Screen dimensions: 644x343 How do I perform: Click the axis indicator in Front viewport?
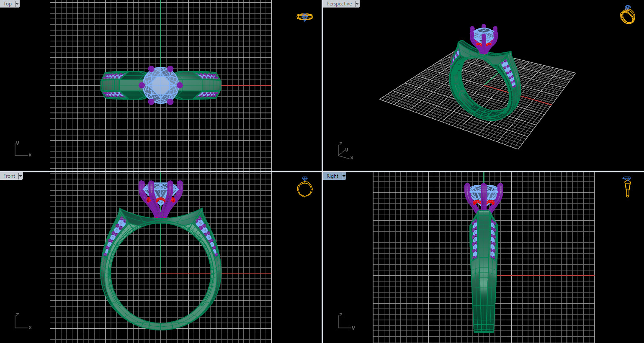tap(23, 321)
